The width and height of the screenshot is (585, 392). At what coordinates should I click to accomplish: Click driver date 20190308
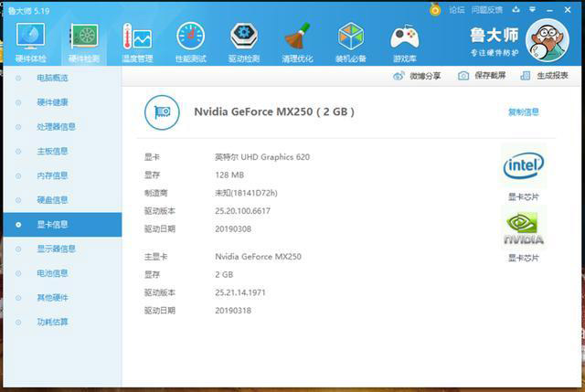coord(233,228)
